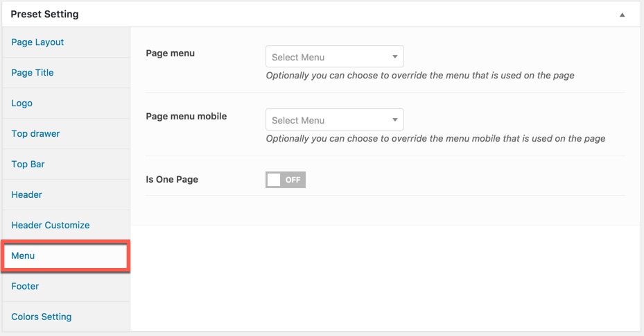Click the Page menu mobile dropdown arrow icon
The width and height of the screenshot is (644, 336).
pos(394,119)
